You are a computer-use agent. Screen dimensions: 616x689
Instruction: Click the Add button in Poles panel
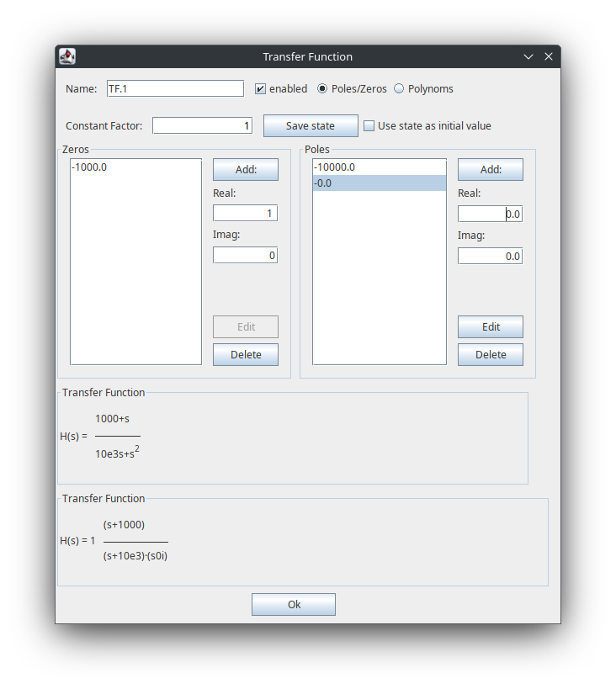pos(491,170)
